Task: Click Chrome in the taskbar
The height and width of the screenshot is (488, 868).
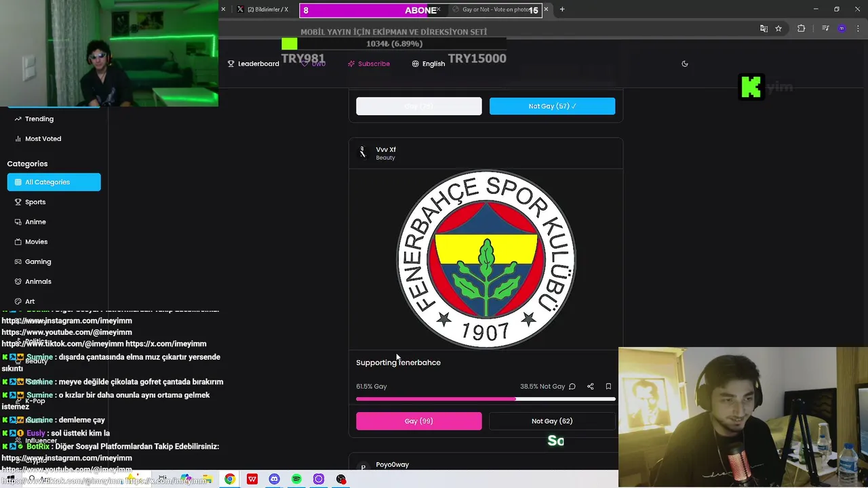Action: [230, 479]
